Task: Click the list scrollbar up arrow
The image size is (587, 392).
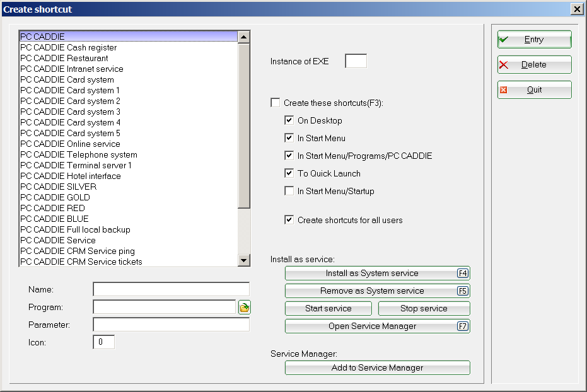Action: [244, 37]
